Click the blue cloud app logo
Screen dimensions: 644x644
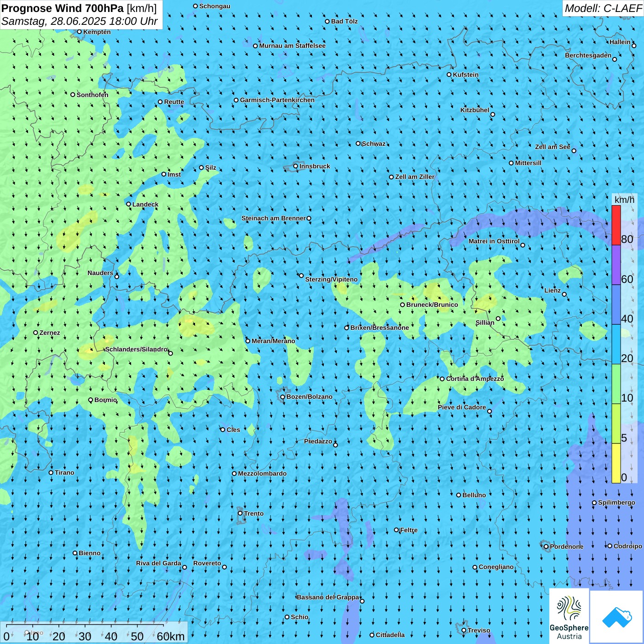[x=617, y=617]
